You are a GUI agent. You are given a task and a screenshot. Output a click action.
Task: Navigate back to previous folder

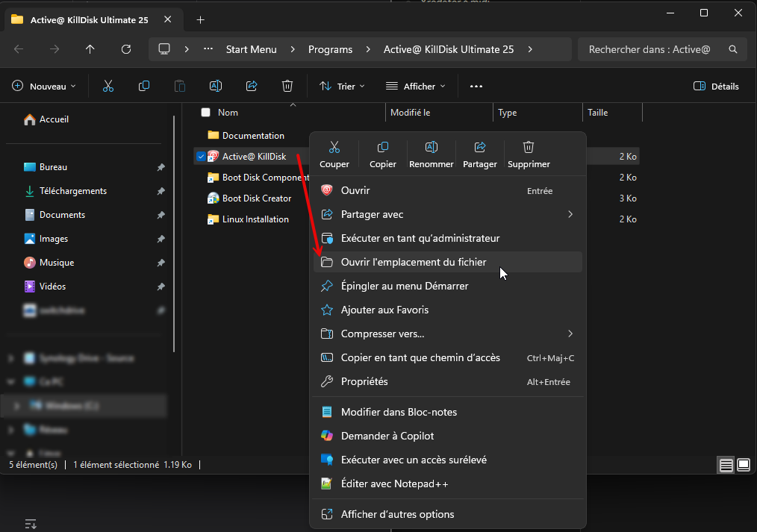[x=19, y=49]
